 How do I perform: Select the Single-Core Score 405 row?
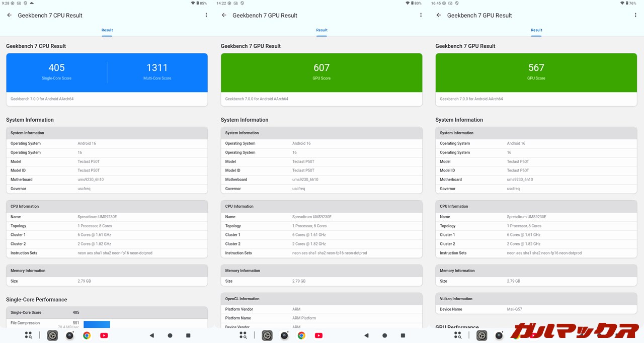pyautogui.click(x=107, y=312)
